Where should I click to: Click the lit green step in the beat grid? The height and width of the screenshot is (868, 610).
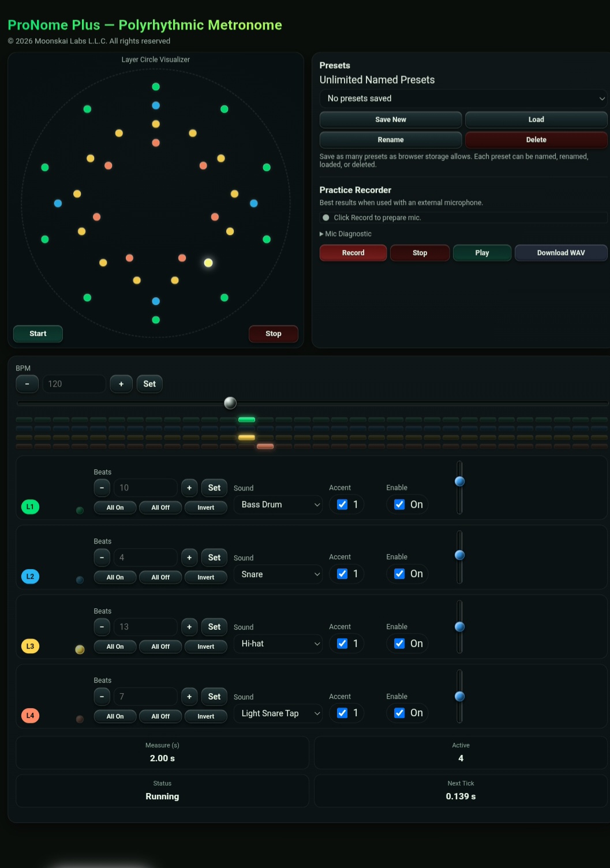coord(246,420)
